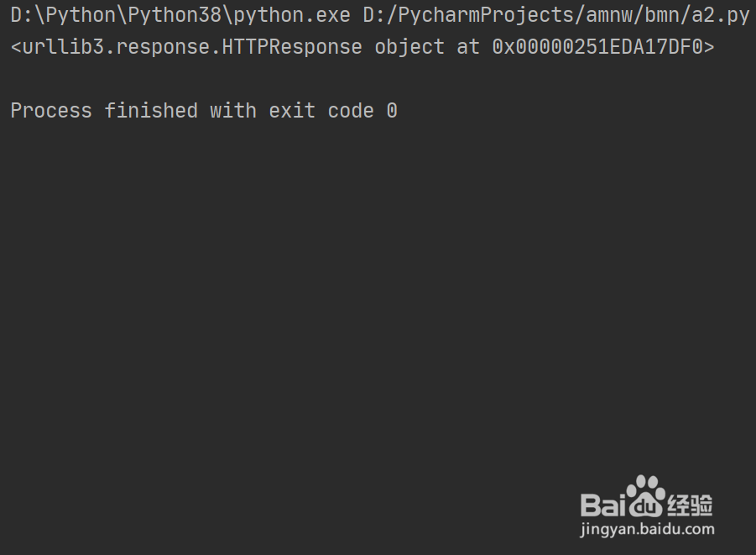Click the amnw folder in the script path
The image size is (756, 555).
pos(609,15)
